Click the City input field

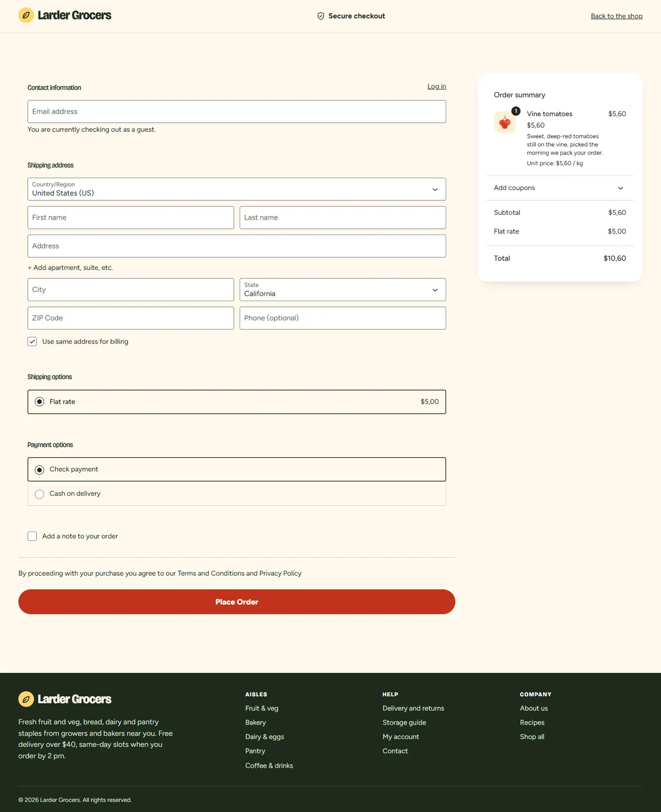coord(131,290)
